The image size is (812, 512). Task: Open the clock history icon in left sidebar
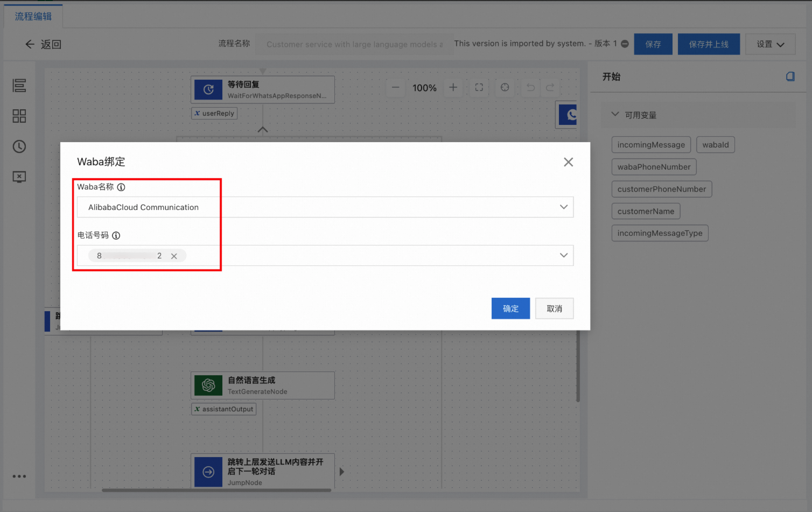pyautogui.click(x=19, y=146)
